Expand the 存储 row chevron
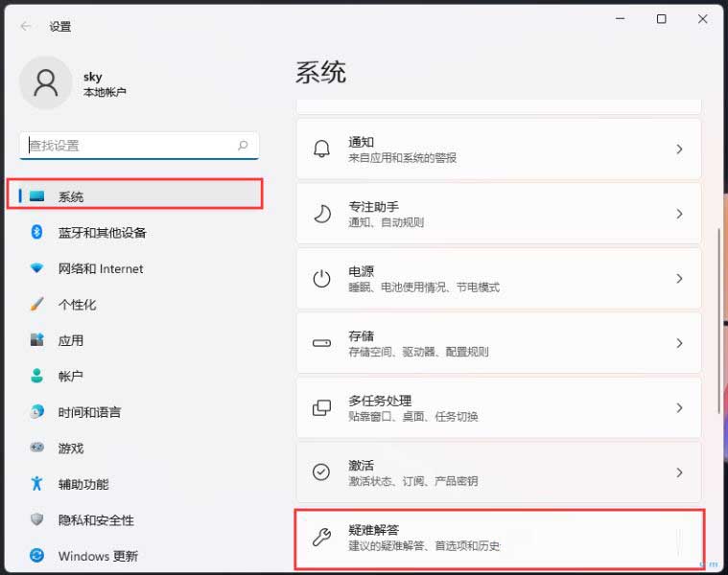Image resolution: width=728 pixels, height=575 pixels. pyautogui.click(x=679, y=343)
